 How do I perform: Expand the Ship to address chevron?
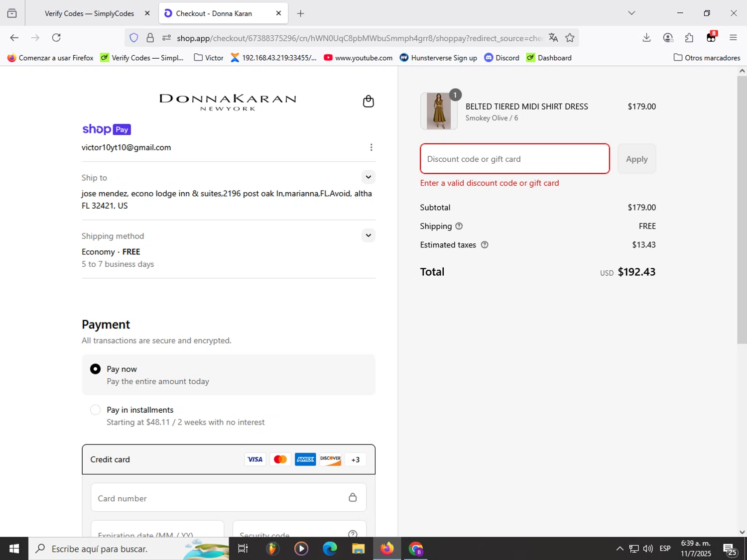pyautogui.click(x=368, y=177)
